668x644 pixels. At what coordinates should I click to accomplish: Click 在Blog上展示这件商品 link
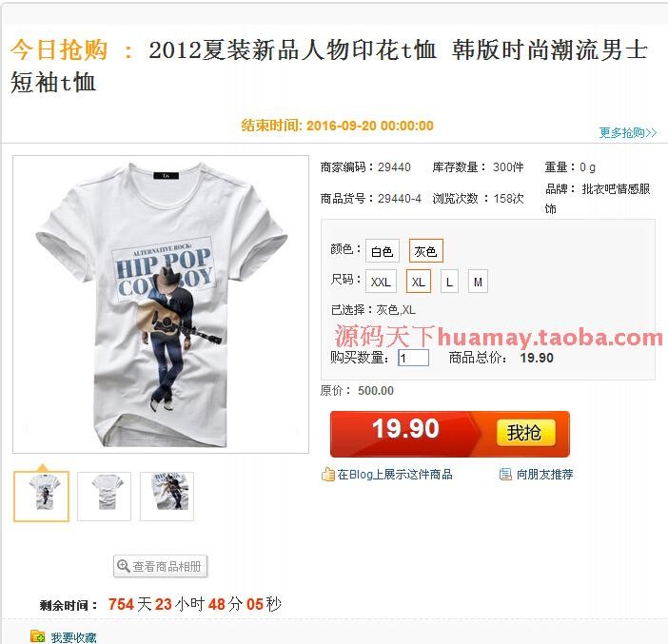coord(395,474)
